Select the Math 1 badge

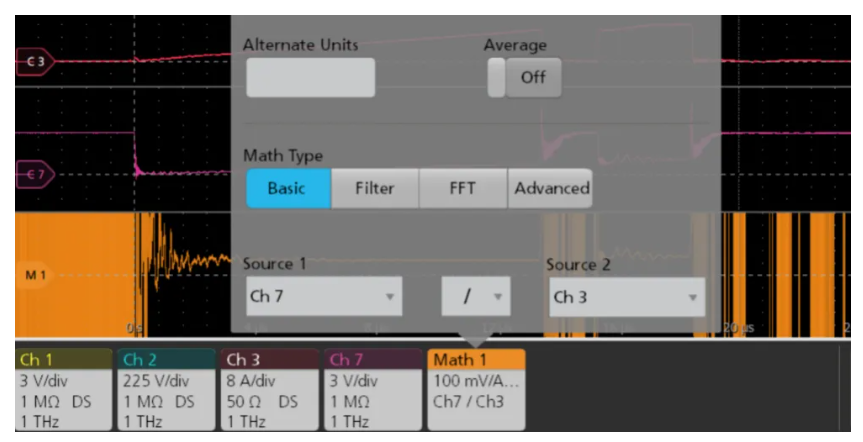click(476, 389)
